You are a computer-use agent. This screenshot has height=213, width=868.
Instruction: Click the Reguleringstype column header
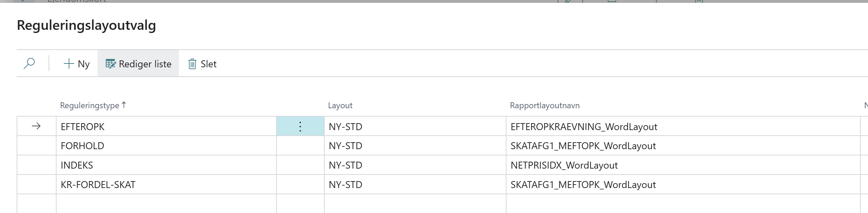pos(90,105)
